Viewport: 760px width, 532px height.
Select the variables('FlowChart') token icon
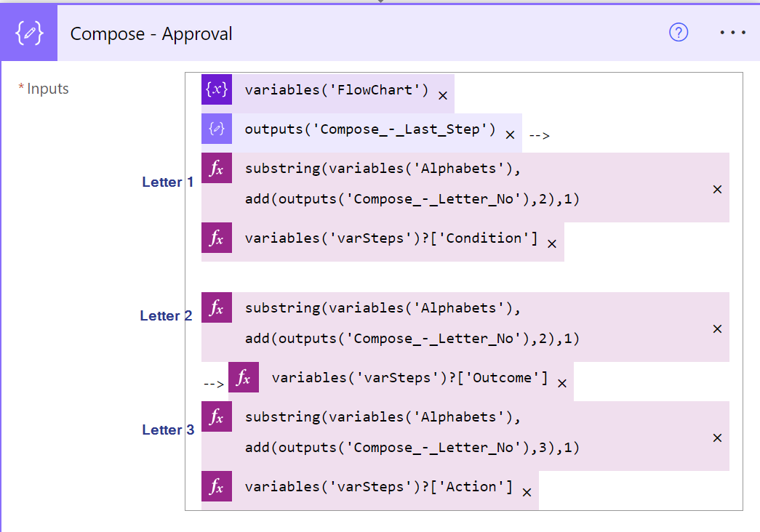pos(216,89)
